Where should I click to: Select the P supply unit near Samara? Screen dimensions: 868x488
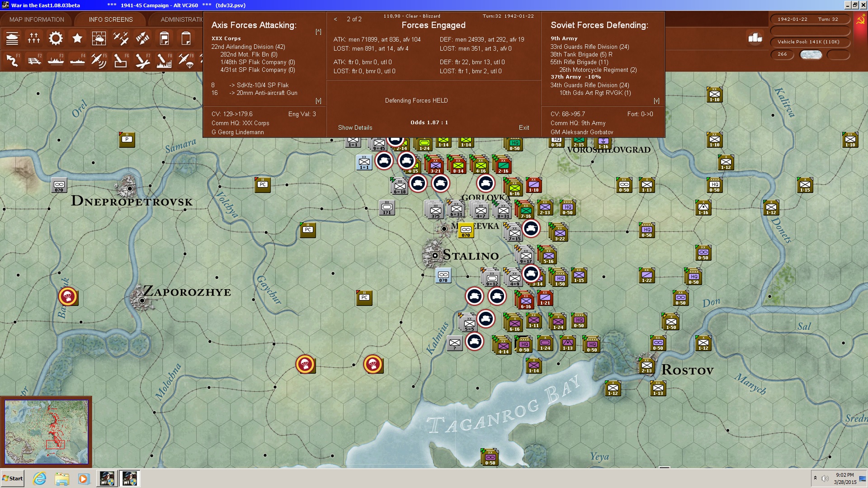pos(127,139)
